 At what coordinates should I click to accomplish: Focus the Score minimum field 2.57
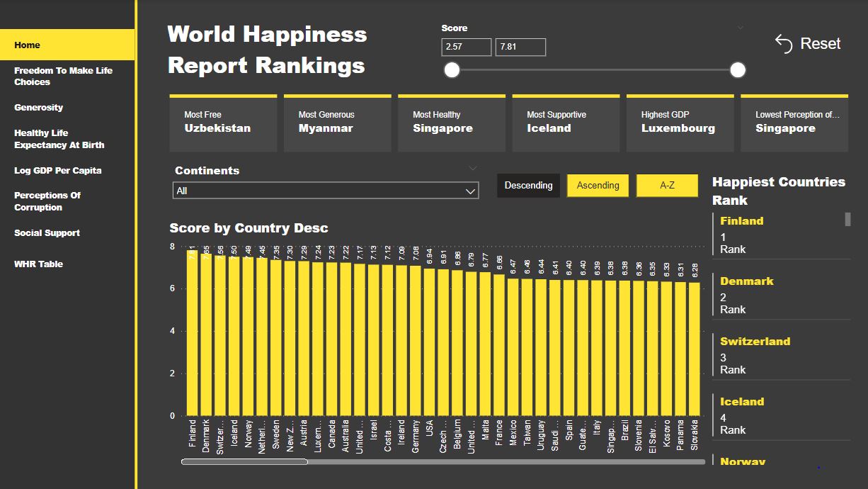point(466,47)
